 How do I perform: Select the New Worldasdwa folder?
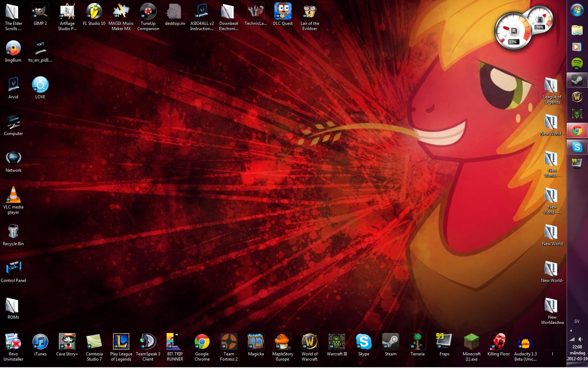[552, 311]
